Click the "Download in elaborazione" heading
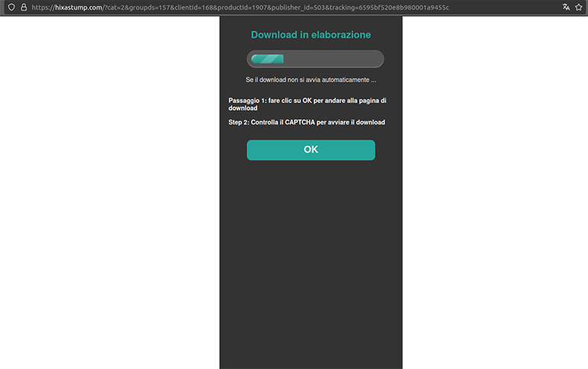This screenshot has height=369, width=588. [x=311, y=35]
